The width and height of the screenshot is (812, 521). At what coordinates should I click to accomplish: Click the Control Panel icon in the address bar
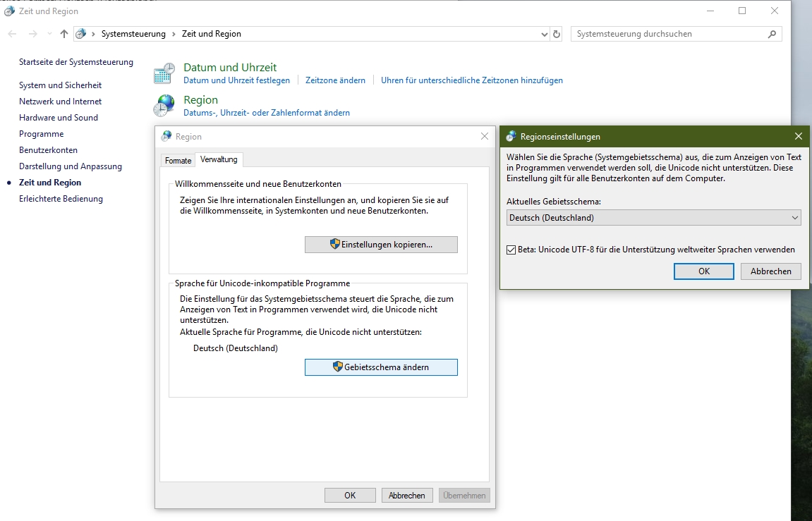coord(81,34)
